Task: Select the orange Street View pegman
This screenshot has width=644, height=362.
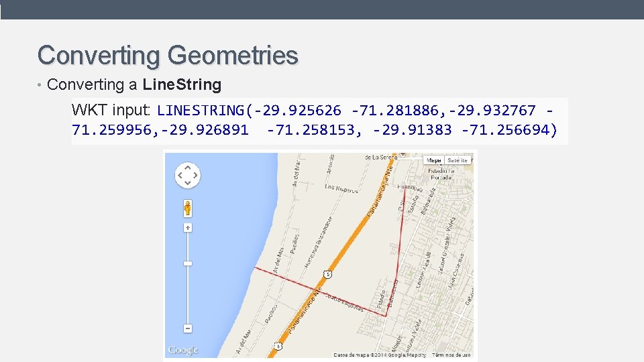Action: [x=188, y=208]
